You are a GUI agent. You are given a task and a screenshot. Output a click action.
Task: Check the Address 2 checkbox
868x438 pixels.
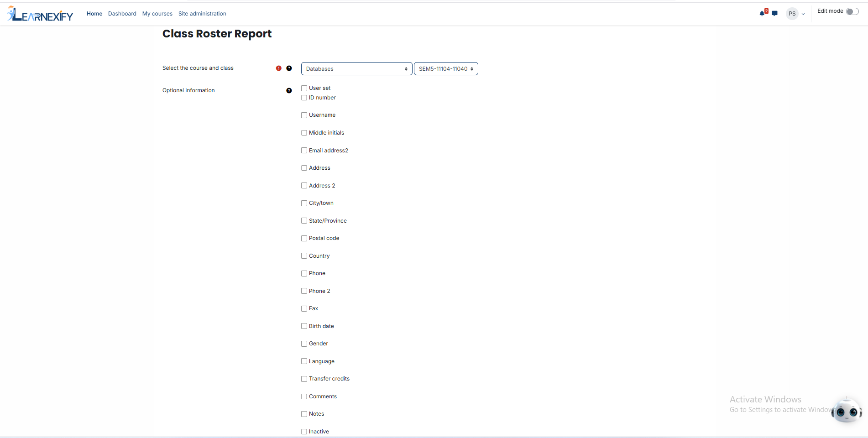(x=304, y=185)
